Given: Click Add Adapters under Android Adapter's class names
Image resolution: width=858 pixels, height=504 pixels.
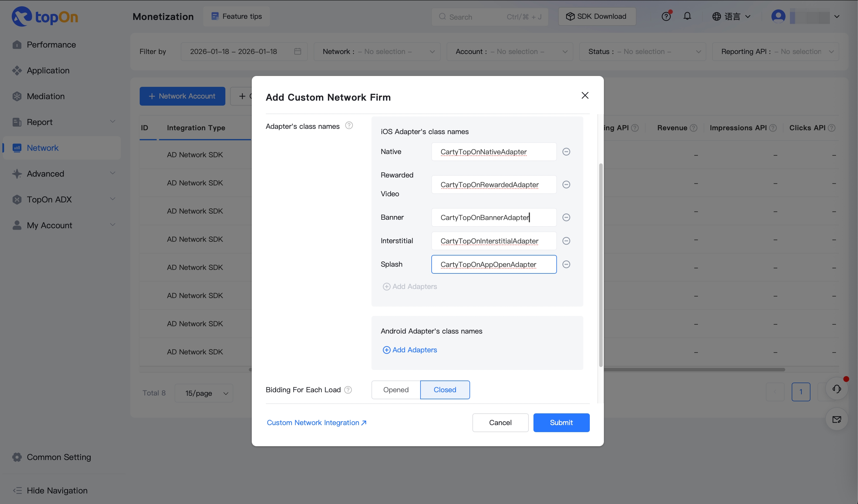Looking at the screenshot, I should pyautogui.click(x=409, y=350).
